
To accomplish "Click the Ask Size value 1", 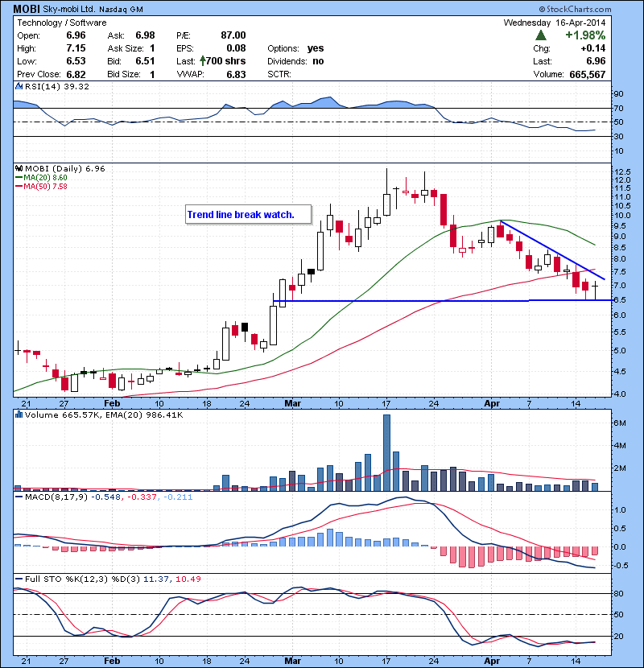I will click(x=152, y=48).
